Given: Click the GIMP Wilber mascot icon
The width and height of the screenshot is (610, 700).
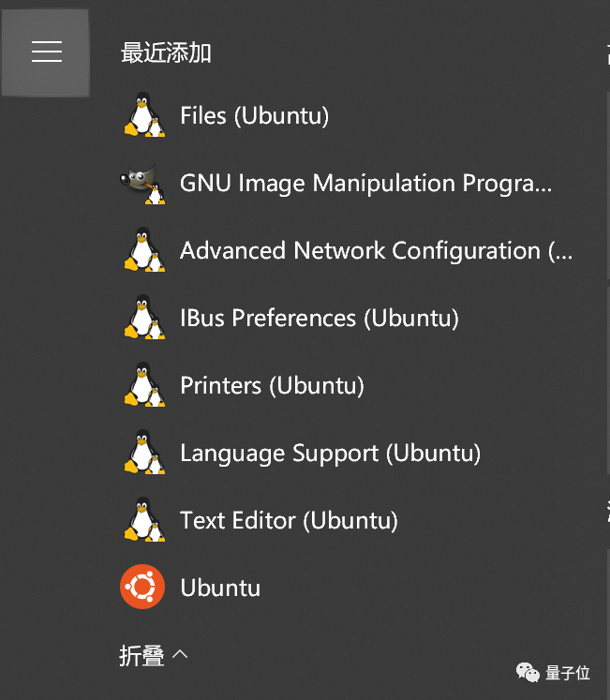Looking at the screenshot, I should click(x=143, y=184).
